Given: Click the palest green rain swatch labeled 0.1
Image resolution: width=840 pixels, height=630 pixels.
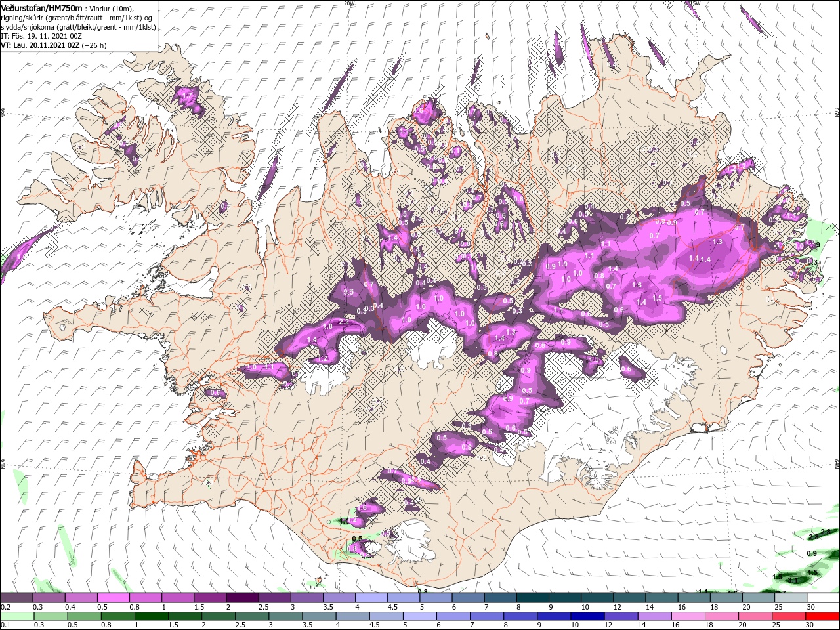Looking at the screenshot, I should pyautogui.click(x=16, y=616).
